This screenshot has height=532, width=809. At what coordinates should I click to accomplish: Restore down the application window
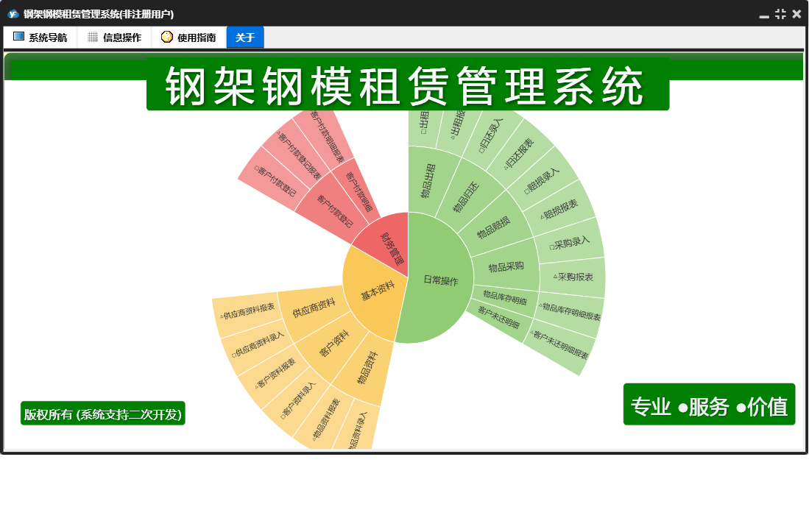coord(780,14)
